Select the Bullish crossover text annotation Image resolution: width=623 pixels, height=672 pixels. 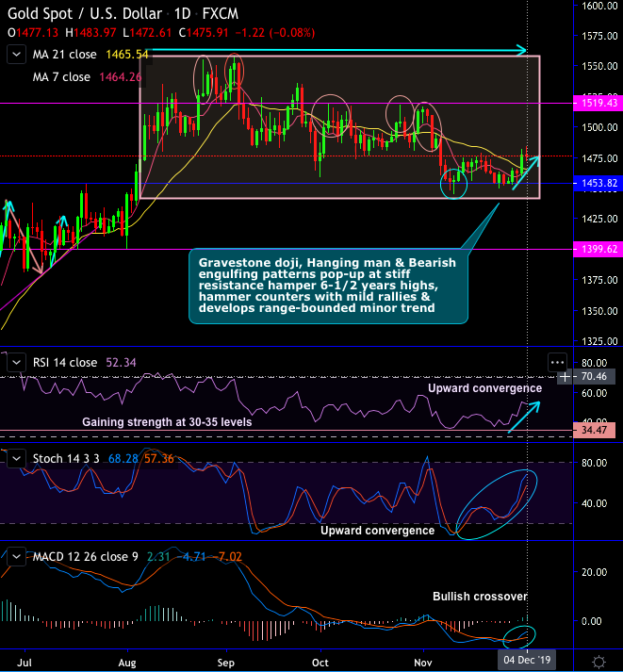point(480,597)
